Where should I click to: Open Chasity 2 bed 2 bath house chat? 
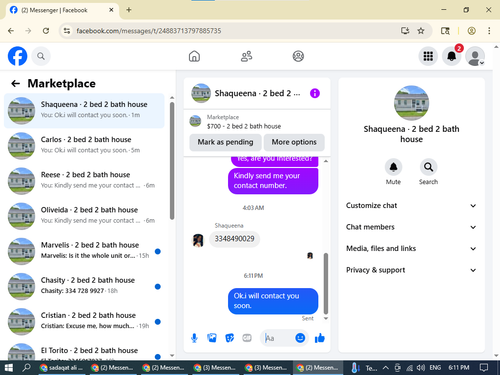pyautogui.click(x=84, y=286)
